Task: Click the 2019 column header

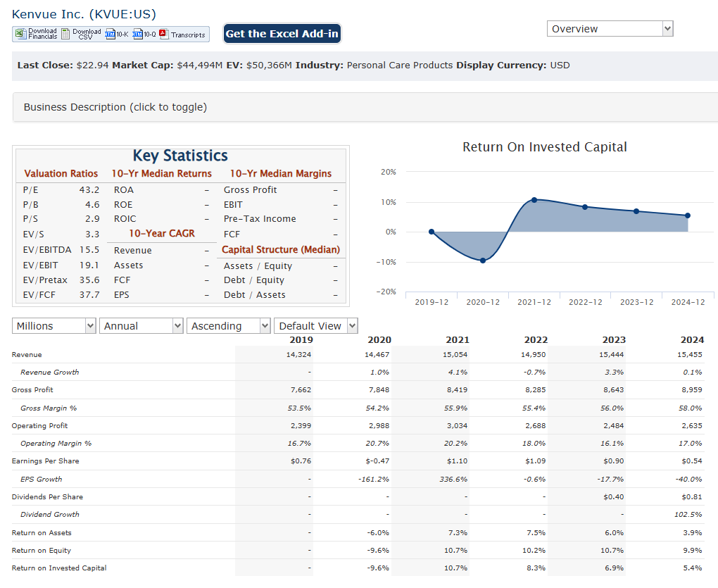Action: [301, 340]
